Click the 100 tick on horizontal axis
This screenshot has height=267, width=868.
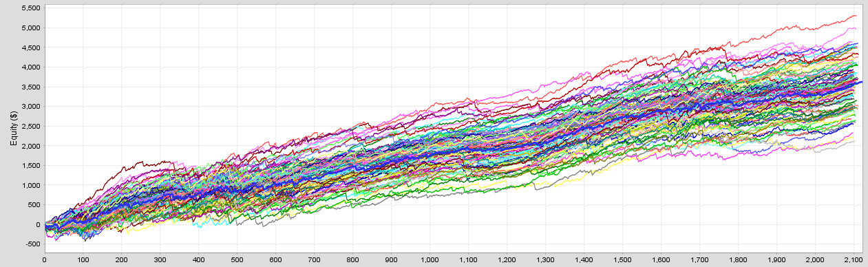83,261
